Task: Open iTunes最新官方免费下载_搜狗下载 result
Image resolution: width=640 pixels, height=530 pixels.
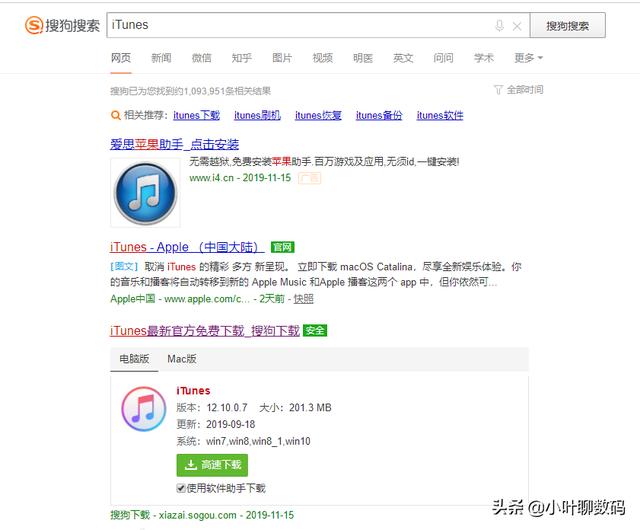Action: click(205, 331)
